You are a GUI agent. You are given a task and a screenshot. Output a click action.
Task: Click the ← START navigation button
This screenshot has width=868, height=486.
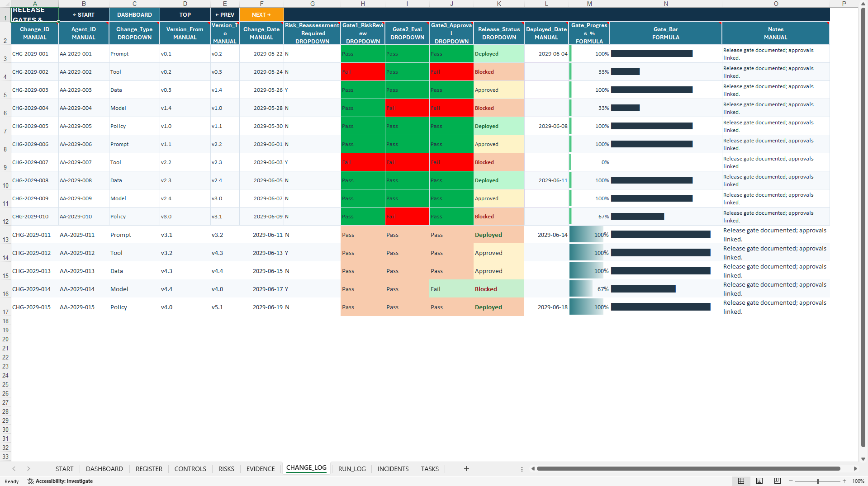point(84,15)
